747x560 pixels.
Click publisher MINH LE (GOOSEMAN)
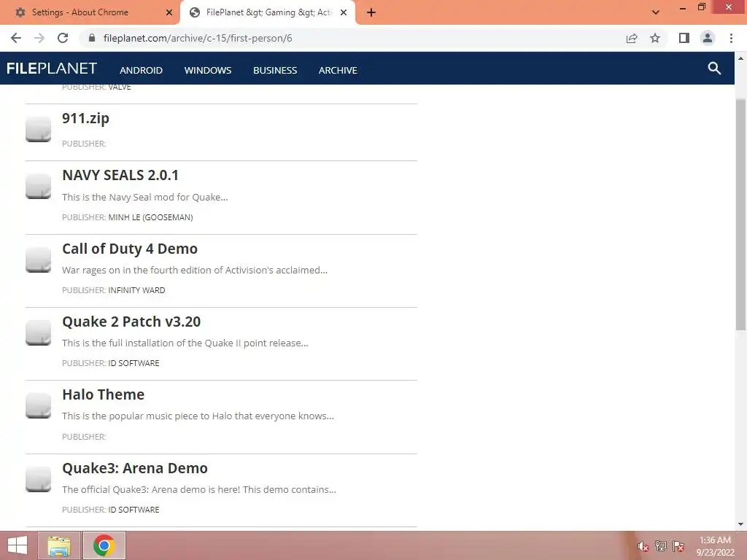click(x=150, y=217)
